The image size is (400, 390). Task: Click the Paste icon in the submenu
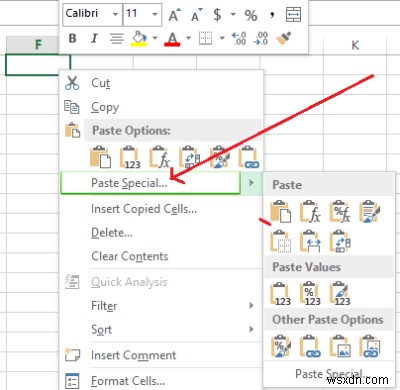[x=280, y=212]
